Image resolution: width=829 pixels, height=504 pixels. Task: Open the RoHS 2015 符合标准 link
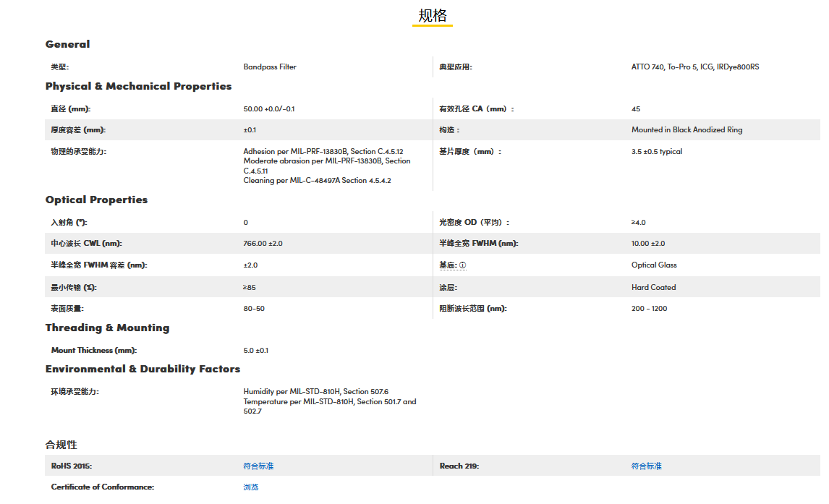[x=258, y=466]
